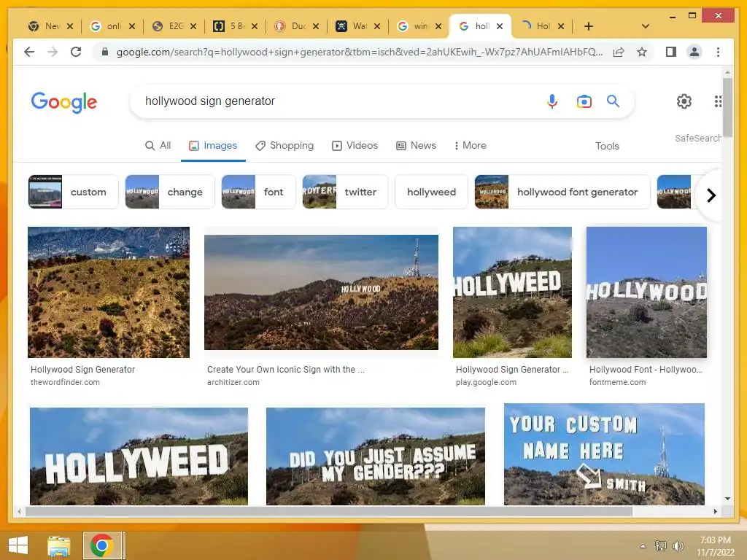The height and width of the screenshot is (560, 747).
Task: Click the vertical page scrollbar thumb
Action: pos(727,107)
